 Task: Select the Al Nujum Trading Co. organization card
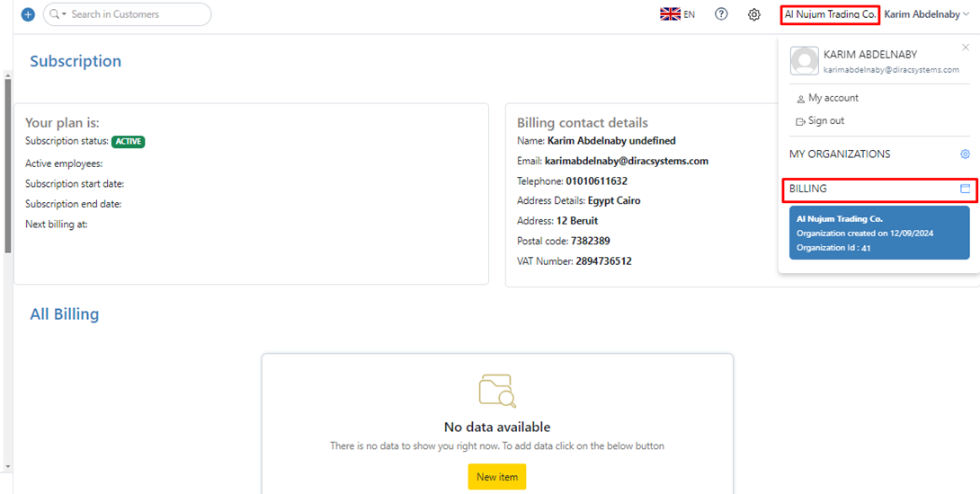[x=878, y=234]
